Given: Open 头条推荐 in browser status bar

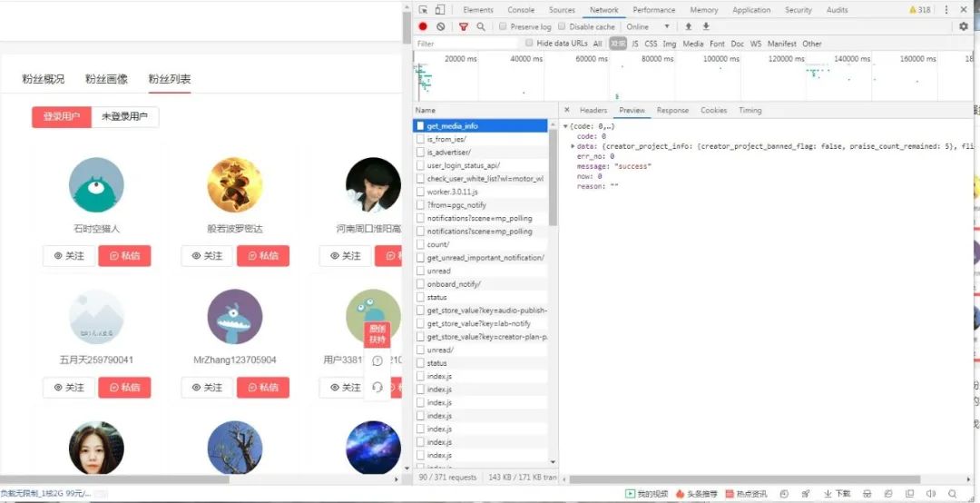Looking at the screenshot, I should pos(697,494).
